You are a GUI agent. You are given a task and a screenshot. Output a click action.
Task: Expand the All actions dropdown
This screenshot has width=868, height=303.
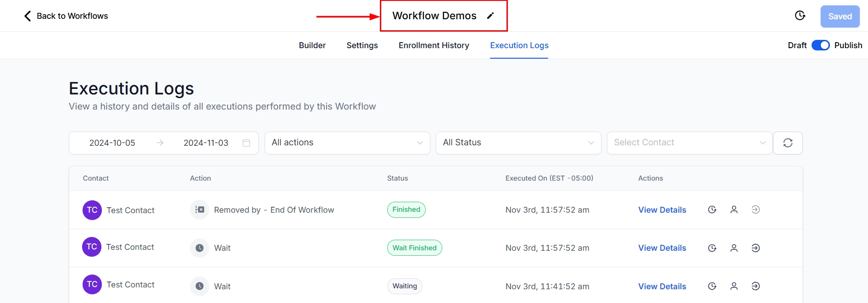(347, 143)
